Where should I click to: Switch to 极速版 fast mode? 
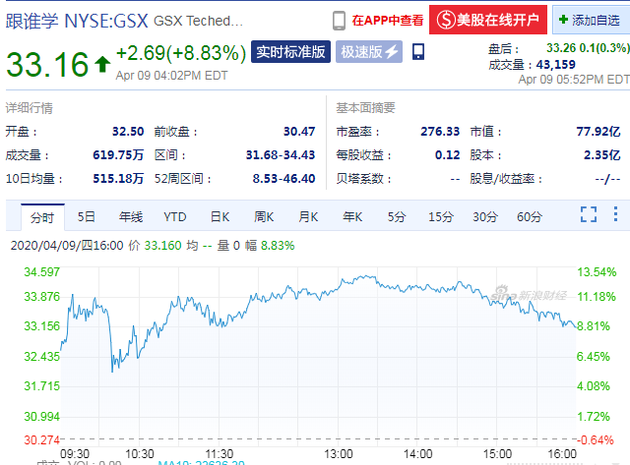coord(369,51)
